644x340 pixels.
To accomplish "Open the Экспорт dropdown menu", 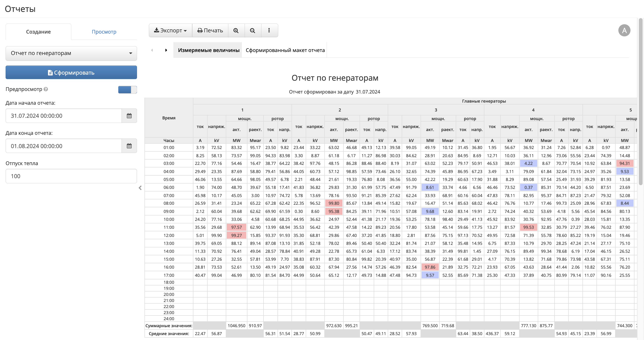I will 171,31.
